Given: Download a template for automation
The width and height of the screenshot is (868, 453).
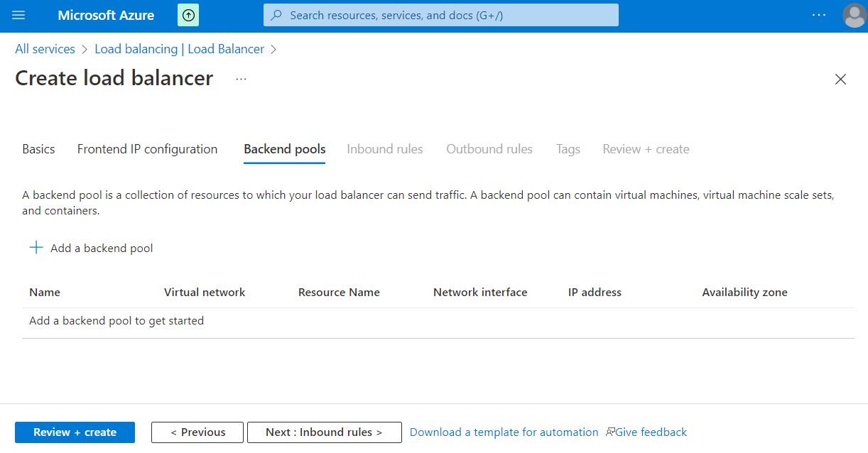Looking at the screenshot, I should tap(504, 432).
